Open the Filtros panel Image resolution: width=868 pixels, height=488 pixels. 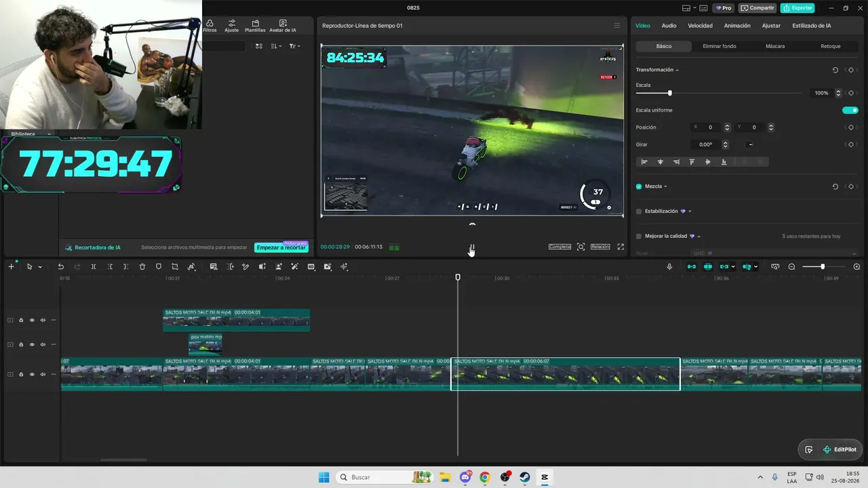(x=210, y=26)
